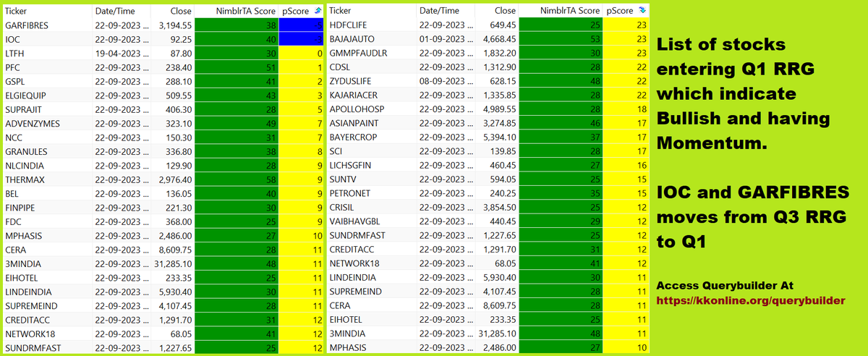868x356 pixels.
Task: Select the VAIBHAVGBL ticker
Action: 354,221
